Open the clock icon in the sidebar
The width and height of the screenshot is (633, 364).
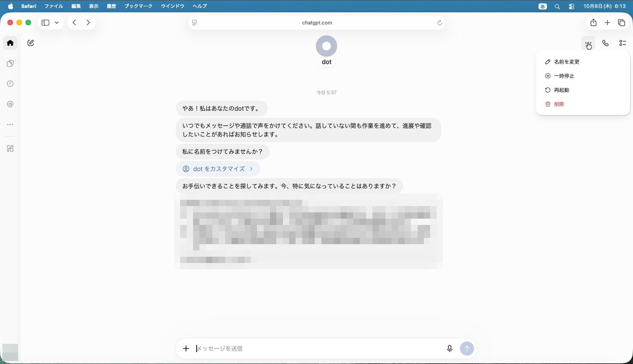pyautogui.click(x=10, y=83)
